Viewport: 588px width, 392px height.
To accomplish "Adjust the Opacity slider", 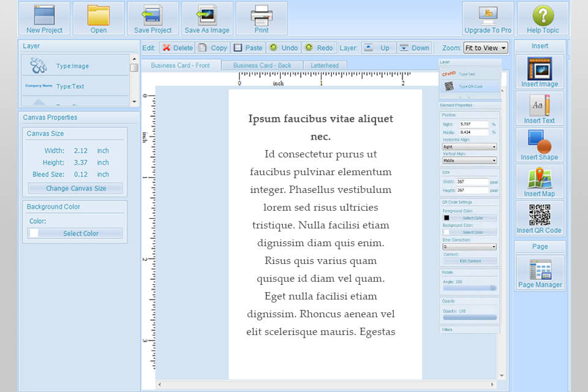I will pos(470,317).
